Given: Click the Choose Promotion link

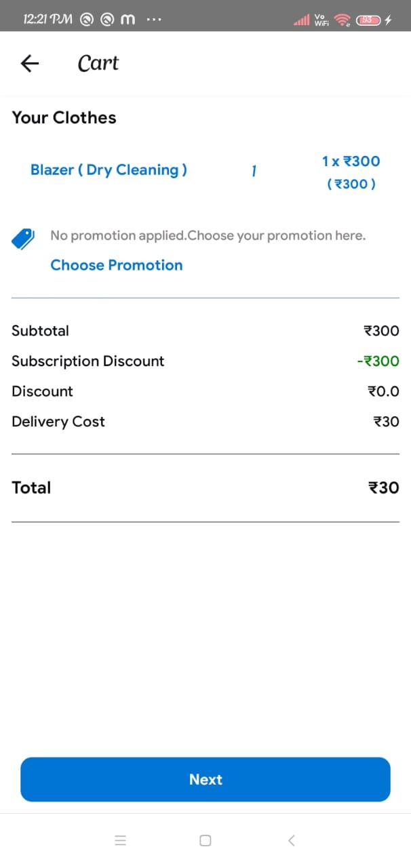Looking at the screenshot, I should [117, 265].
